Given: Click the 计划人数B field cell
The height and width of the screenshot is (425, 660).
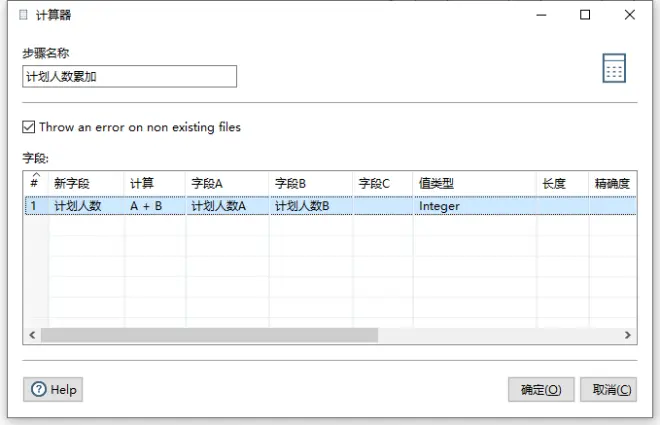Looking at the screenshot, I should 311,206.
